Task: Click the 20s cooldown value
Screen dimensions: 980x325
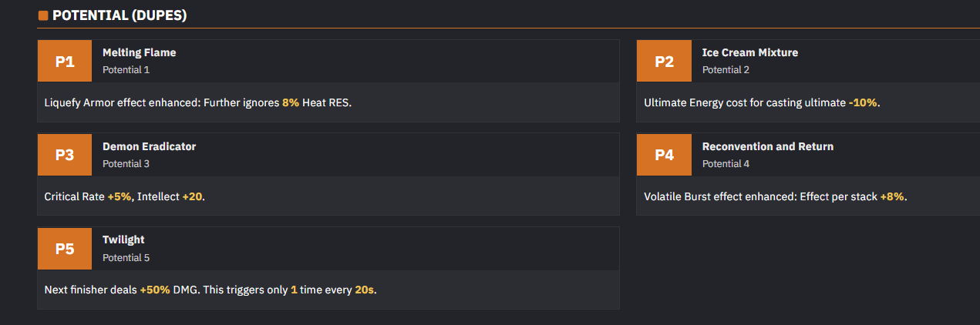Action: coord(364,290)
